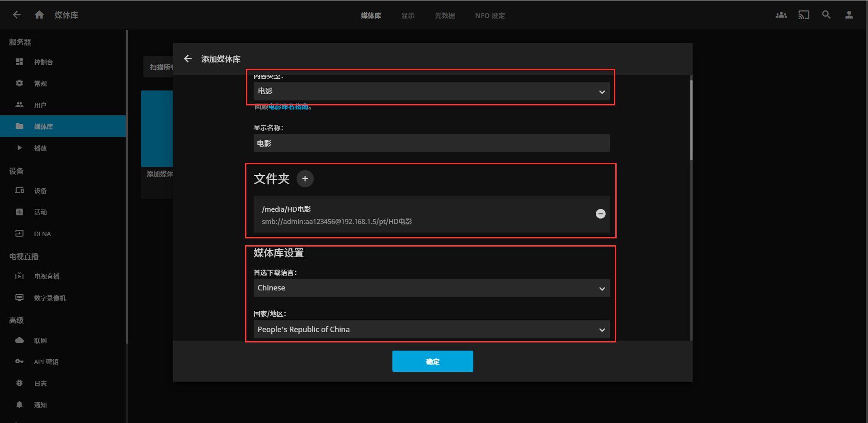Click the search magnifier icon
This screenshot has height=423, width=868.
click(x=826, y=15)
